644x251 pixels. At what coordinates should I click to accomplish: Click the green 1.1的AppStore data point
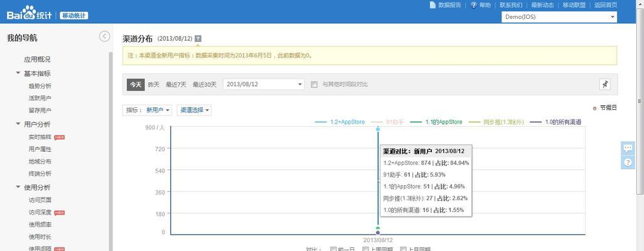point(378,228)
